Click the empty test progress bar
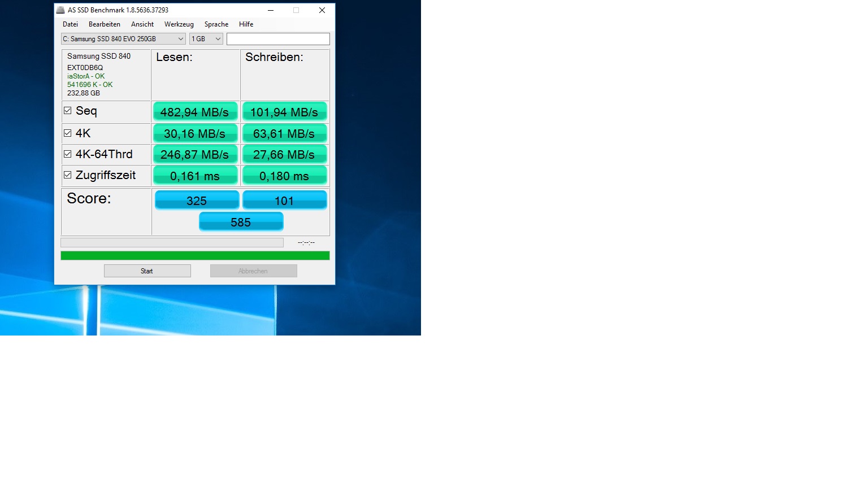Screen dimensions: 868x488 point(172,242)
